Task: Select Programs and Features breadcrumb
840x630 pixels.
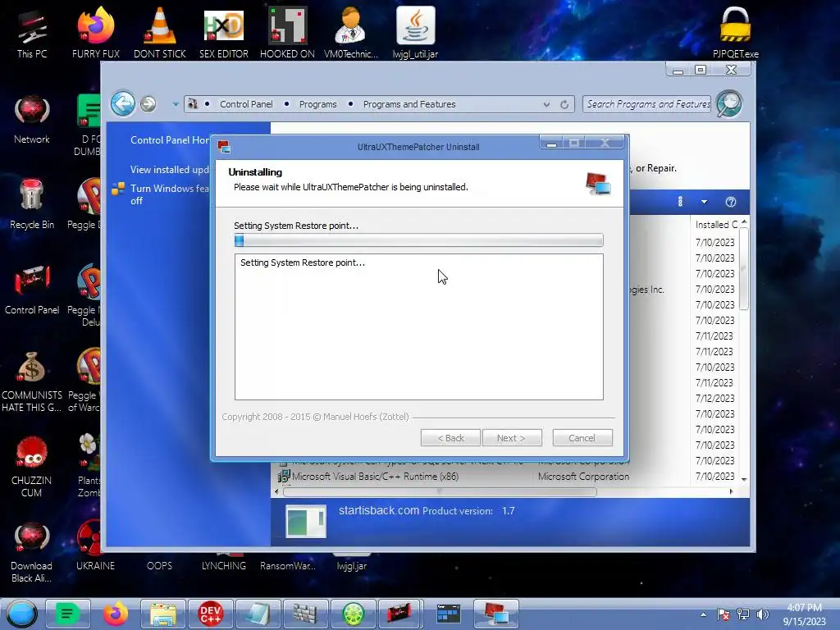Action: (409, 104)
